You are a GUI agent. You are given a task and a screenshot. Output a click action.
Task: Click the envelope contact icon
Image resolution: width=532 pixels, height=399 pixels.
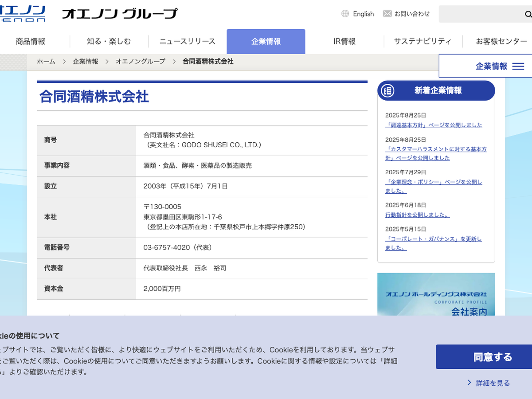click(x=387, y=14)
